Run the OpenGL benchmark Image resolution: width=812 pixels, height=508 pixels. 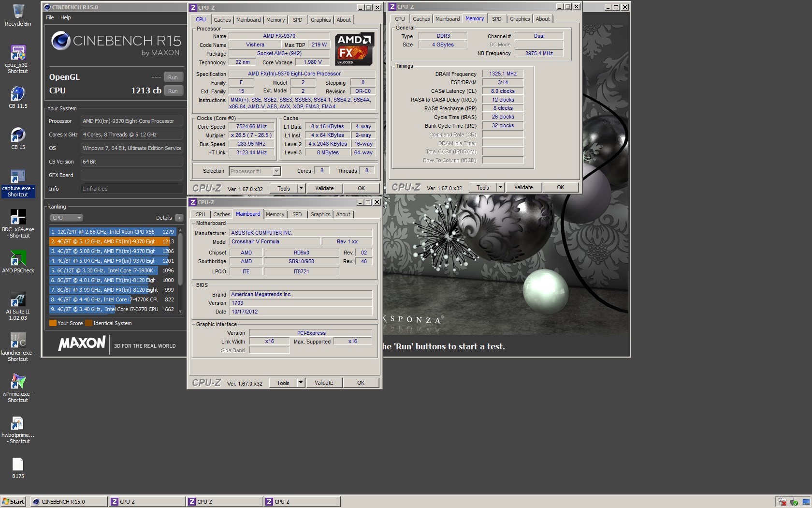173,77
